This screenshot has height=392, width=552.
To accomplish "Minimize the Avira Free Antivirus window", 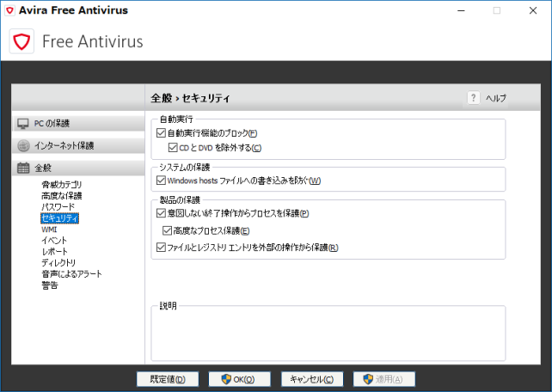I will (461, 10).
